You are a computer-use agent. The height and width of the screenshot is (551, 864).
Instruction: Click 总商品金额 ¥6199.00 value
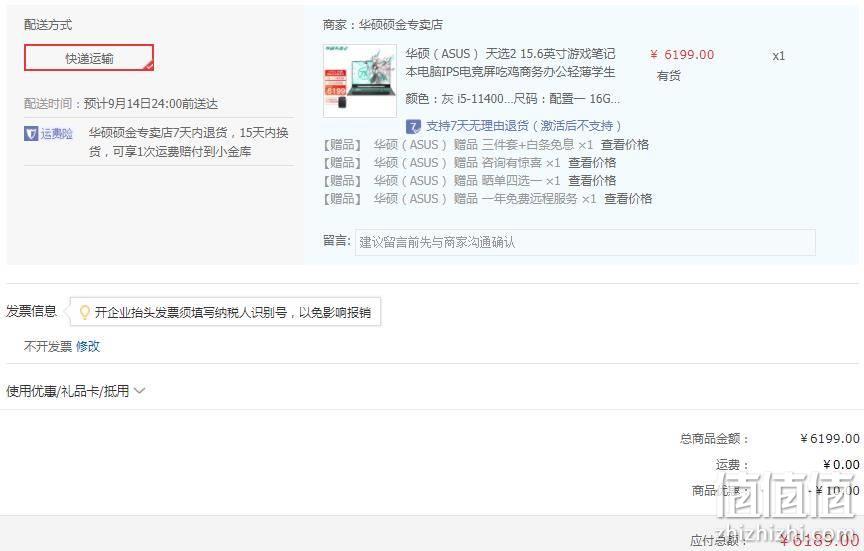(x=830, y=439)
